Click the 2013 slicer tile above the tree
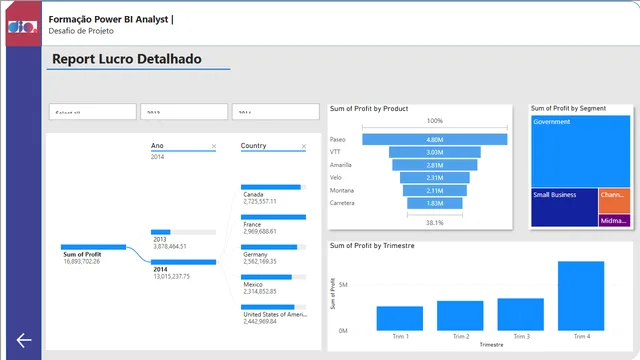 (184, 111)
